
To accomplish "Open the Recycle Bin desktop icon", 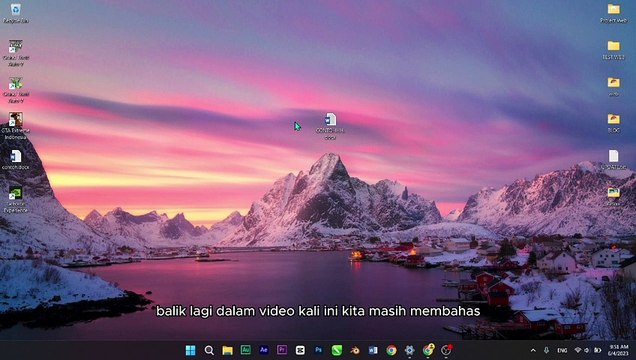I will [15, 13].
